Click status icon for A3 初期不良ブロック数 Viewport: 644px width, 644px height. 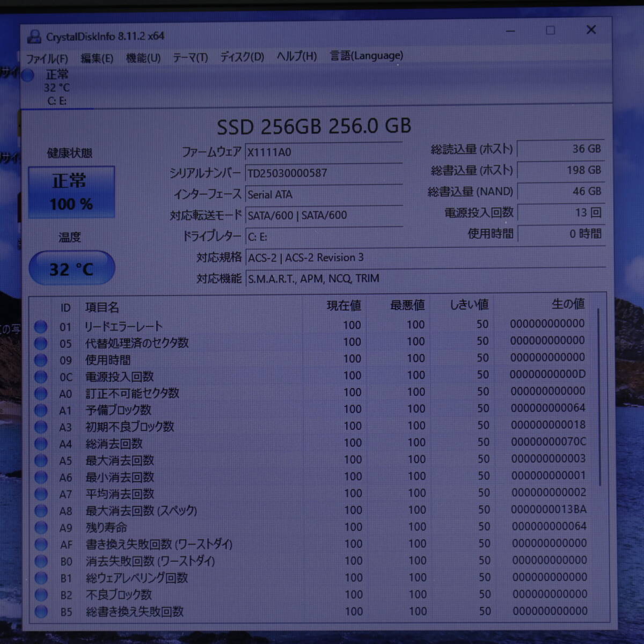point(41,427)
